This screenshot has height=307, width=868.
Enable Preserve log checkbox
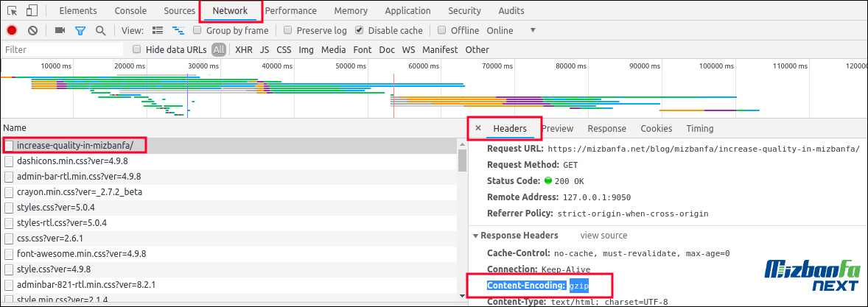pos(287,30)
